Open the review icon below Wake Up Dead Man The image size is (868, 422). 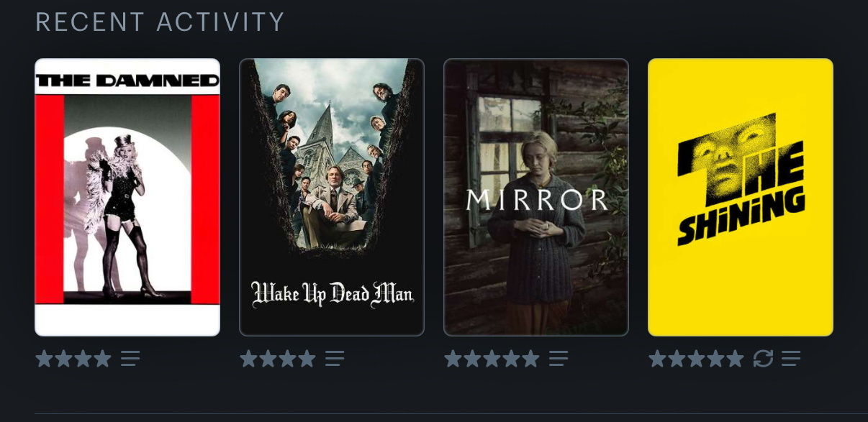pyautogui.click(x=335, y=358)
